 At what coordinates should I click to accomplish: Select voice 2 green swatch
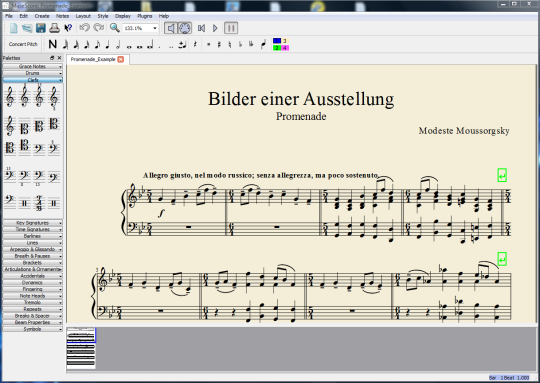[x=277, y=48]
